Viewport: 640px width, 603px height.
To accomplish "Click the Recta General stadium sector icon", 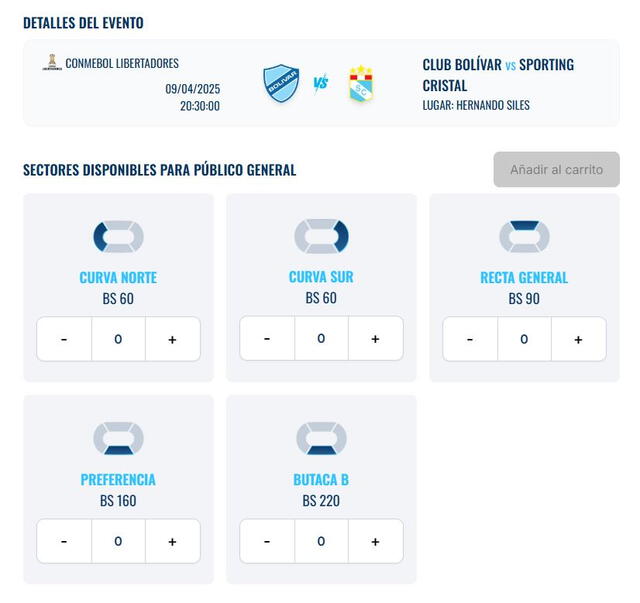I will tap(524, 237).
